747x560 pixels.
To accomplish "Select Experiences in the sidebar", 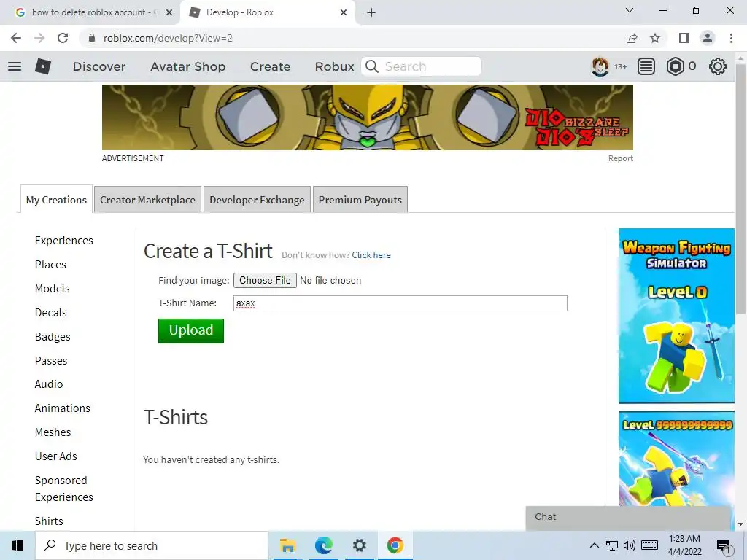I will [64, 241].
